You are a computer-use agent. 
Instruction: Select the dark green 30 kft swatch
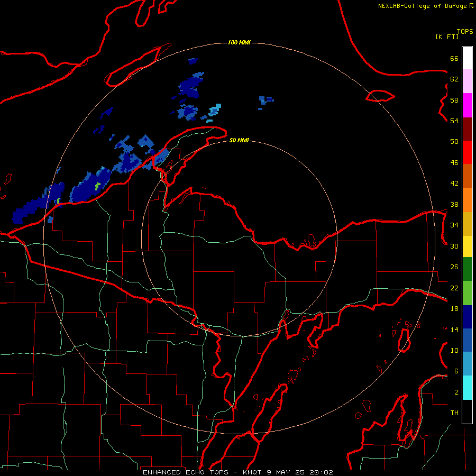pos(467,269)
